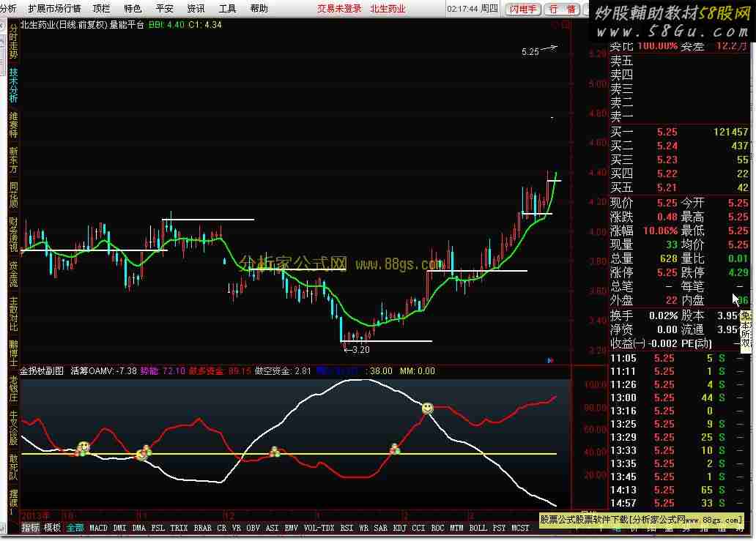Select the 资金流 sidebar tab

(13, 274)
